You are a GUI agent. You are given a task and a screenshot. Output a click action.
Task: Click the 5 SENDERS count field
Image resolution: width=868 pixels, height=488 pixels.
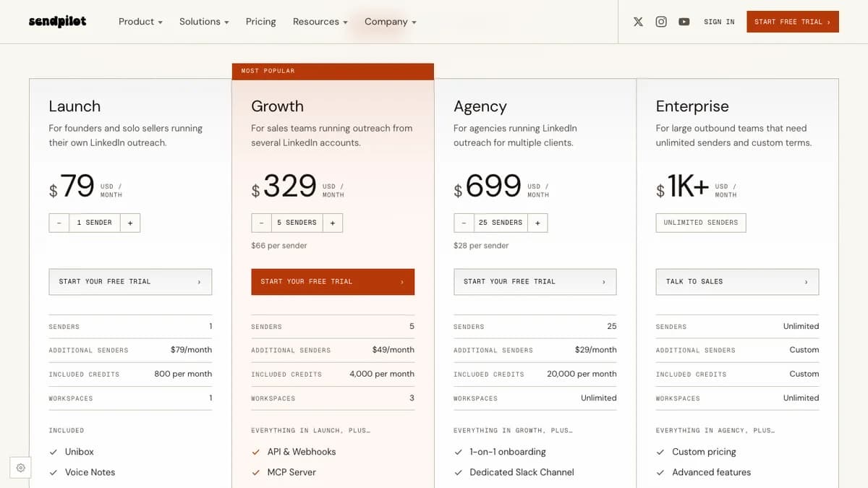pos(297,223)
